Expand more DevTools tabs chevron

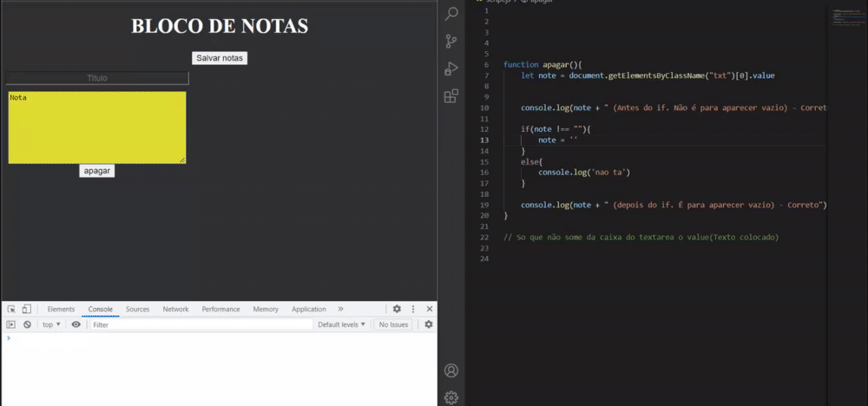coord(340,309)
